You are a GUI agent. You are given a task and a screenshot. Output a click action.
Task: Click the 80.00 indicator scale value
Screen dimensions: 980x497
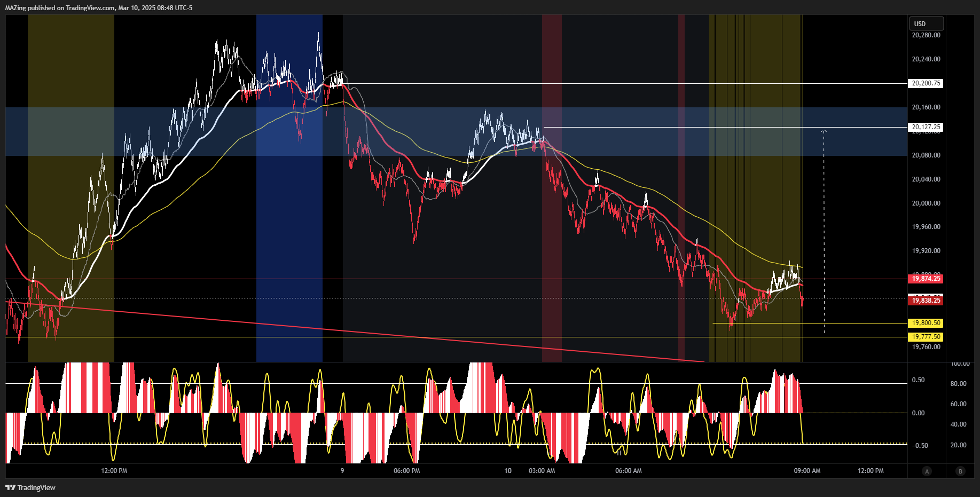(958, 384)
